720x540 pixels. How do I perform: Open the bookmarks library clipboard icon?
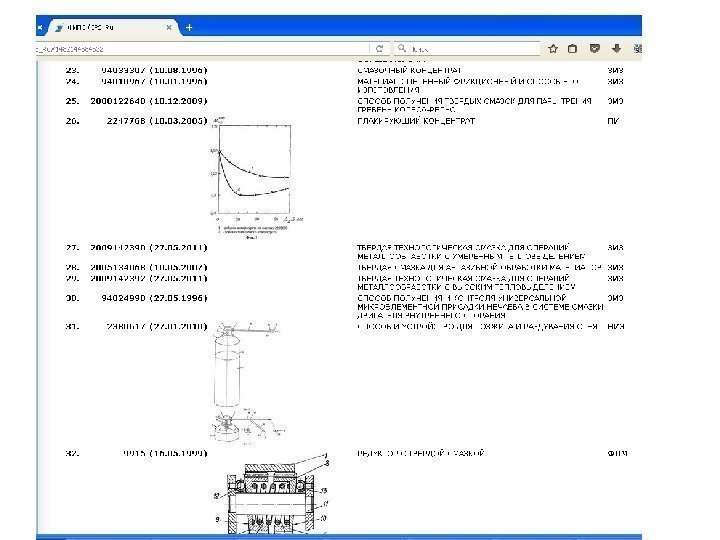tap(572, 49)
